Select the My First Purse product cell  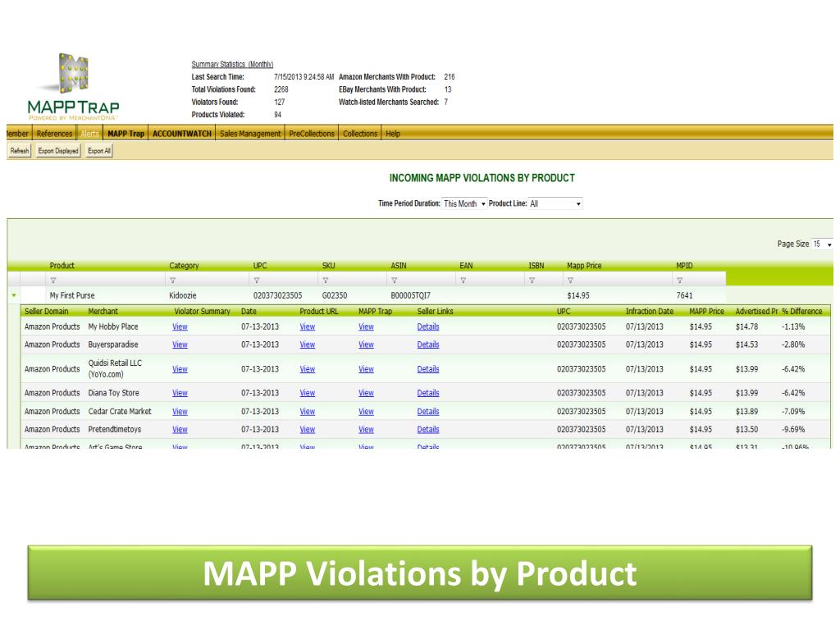tap(72, 295)
